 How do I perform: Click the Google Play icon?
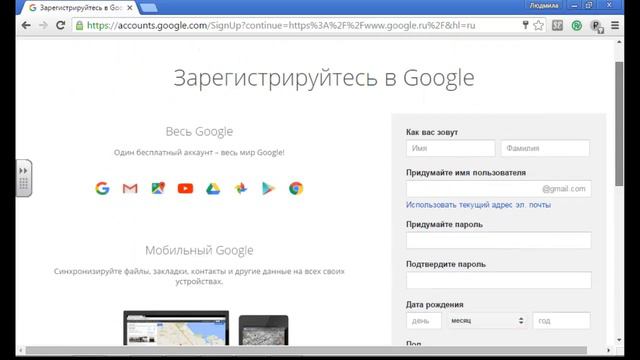coord(268,188)
